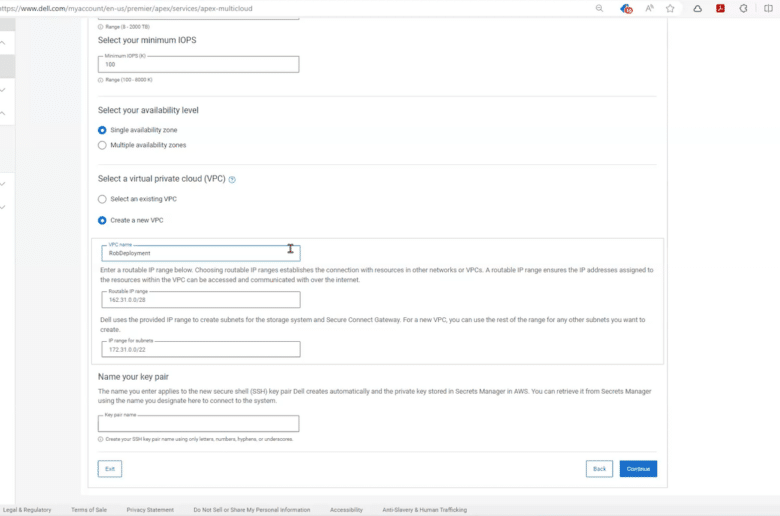Open the split screen icon
The height and width of the screenshot is (516, 780).
point(768,8)
